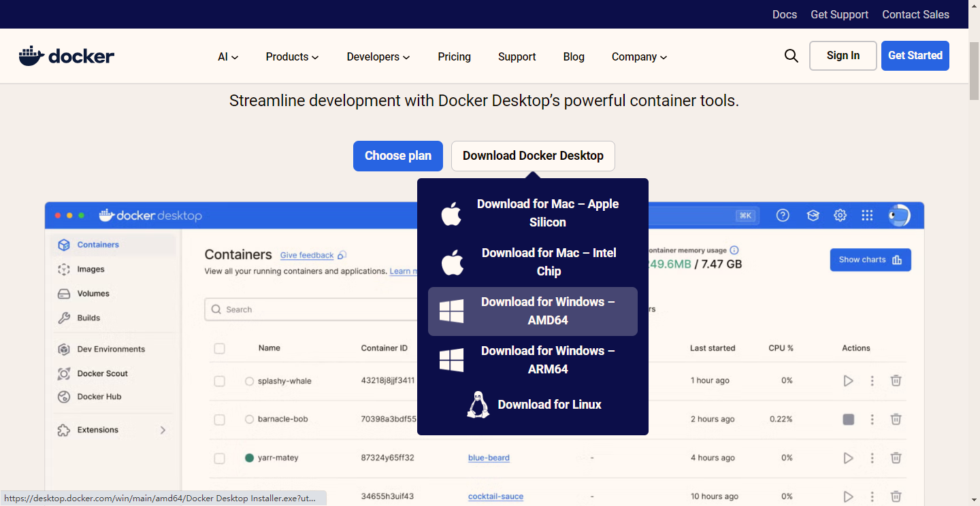Click the Choose plan button
980x506 pixels.
(398, 156)
